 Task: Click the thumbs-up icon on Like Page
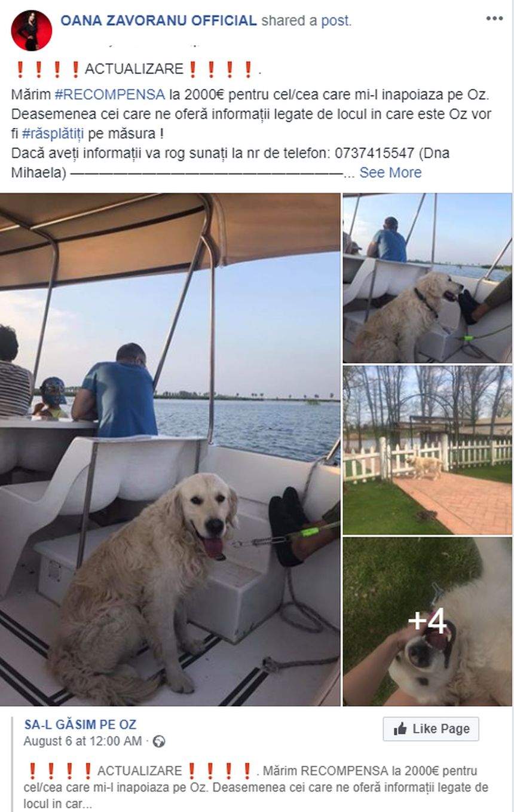click(x=400, y=729)
